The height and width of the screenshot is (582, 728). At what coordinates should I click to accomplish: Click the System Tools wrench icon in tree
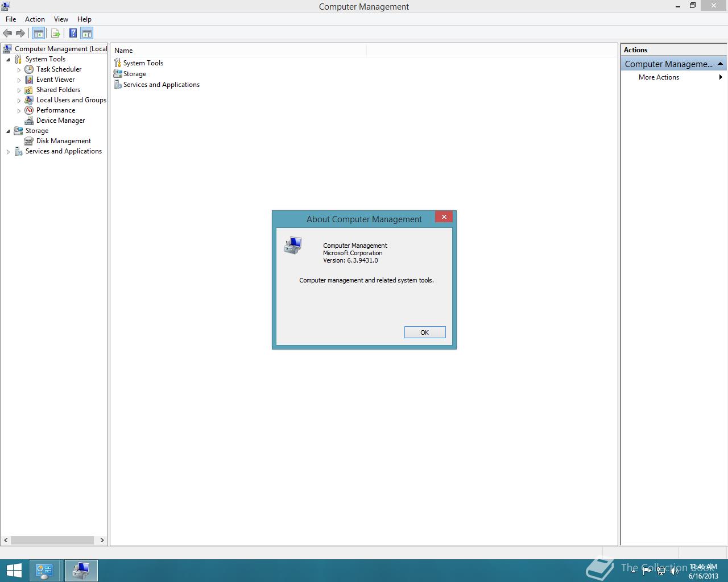coord(18,59)
